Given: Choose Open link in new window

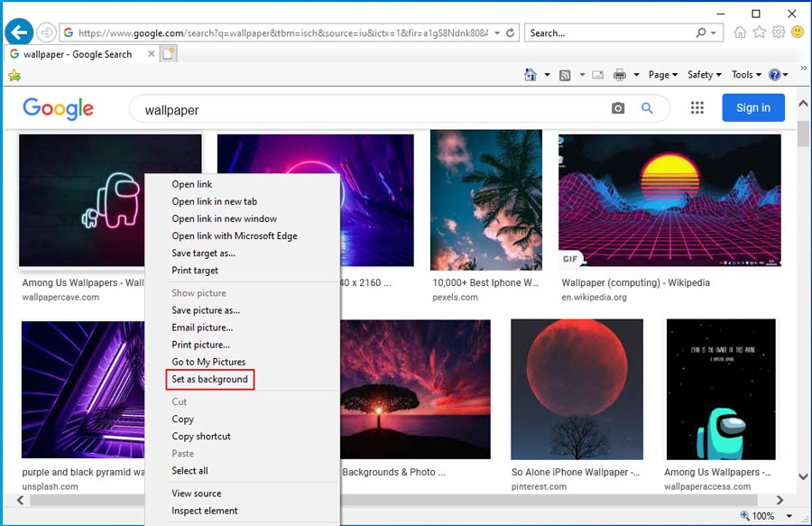Looking at the screenshot, I should coord(225,218).
